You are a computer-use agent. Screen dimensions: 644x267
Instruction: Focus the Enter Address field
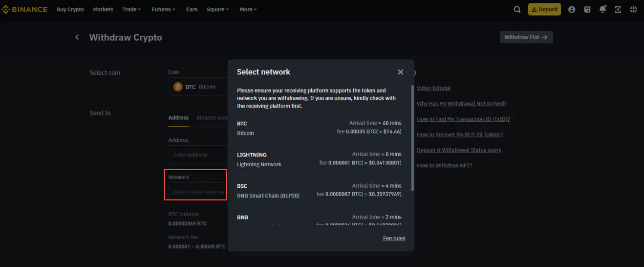pyautogui.click(x=198, y=155)
